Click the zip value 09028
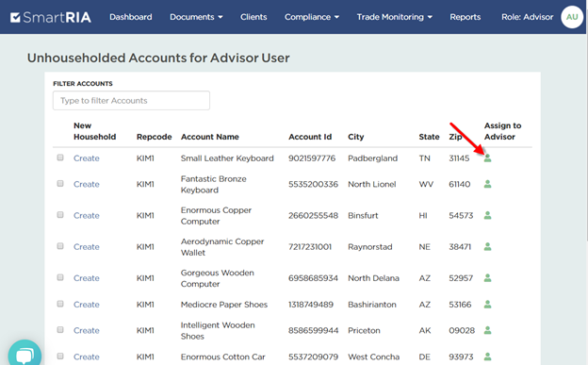This screenshot has height=365, width=588. click(462, 330)
